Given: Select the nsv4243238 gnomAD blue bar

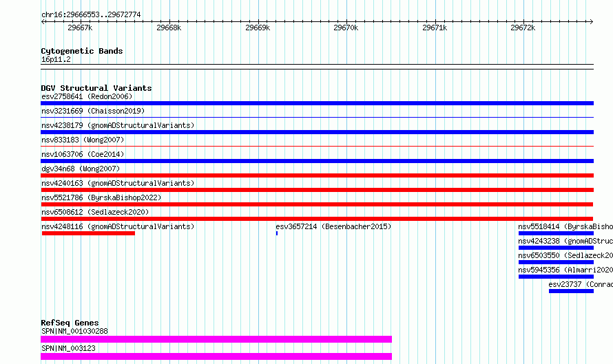Looking at the screenshot, I should tap(556, 248).
